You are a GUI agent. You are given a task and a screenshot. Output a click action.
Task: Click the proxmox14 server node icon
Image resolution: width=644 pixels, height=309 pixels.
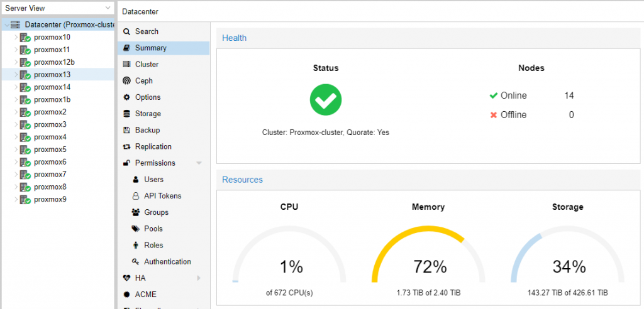(x=25, y=88)
